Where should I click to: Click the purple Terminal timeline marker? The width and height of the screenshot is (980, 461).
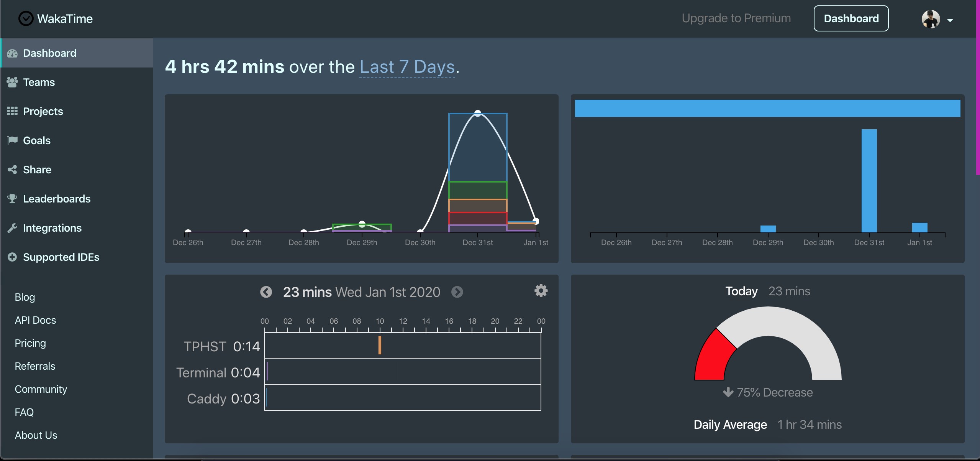coord(267,371)
